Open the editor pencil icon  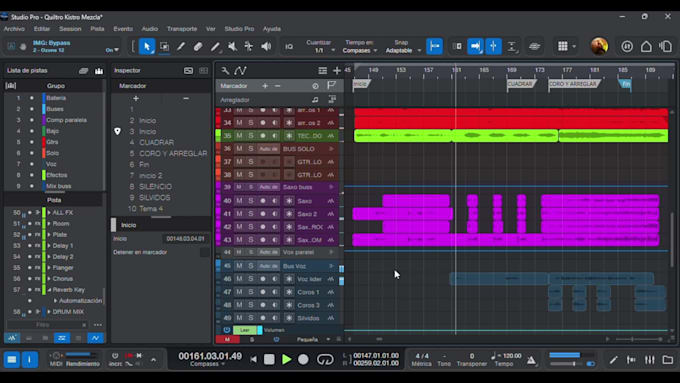coord(613,360)
